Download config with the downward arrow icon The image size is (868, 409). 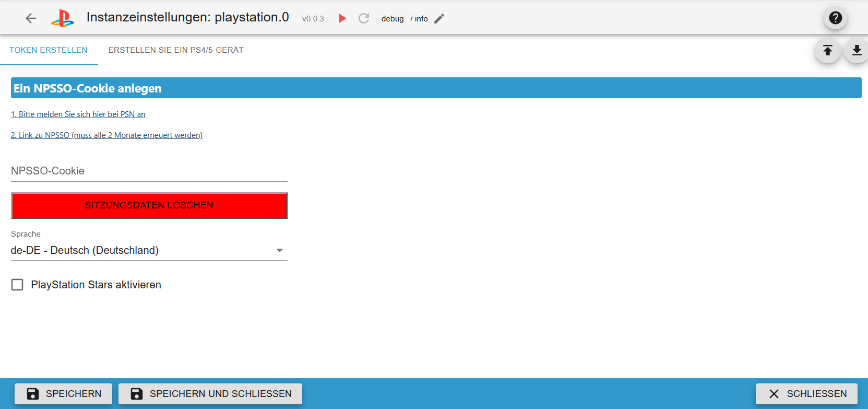click(x=857, y=50)
